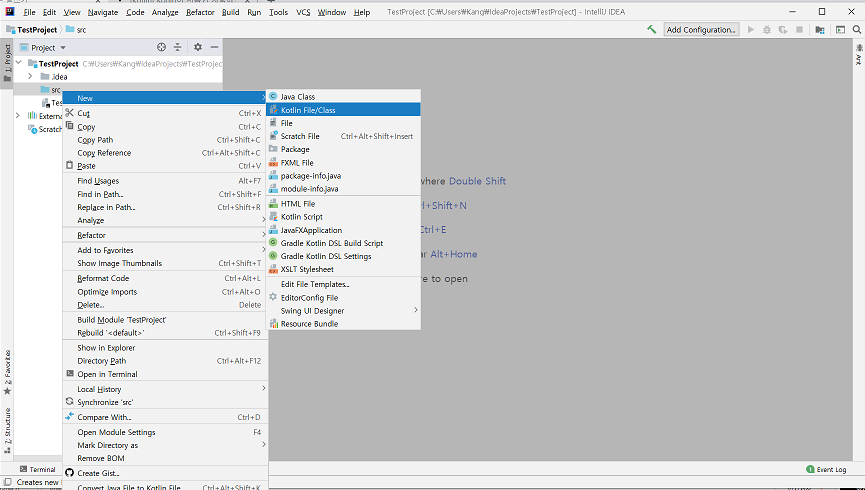This screenshot has width=865, height=490.
Task: Click the Build project hammer icon
Action: point(652,29)
